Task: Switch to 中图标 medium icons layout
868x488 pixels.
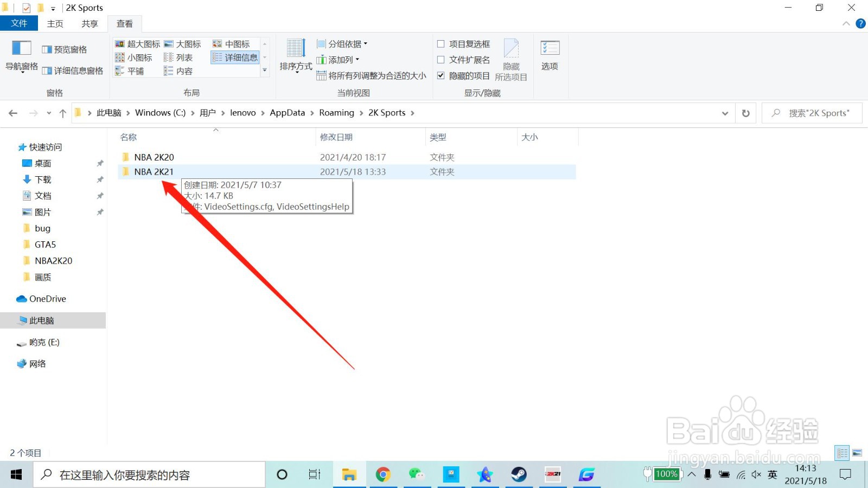Action: pyautogui.click(x=231, y=44)
